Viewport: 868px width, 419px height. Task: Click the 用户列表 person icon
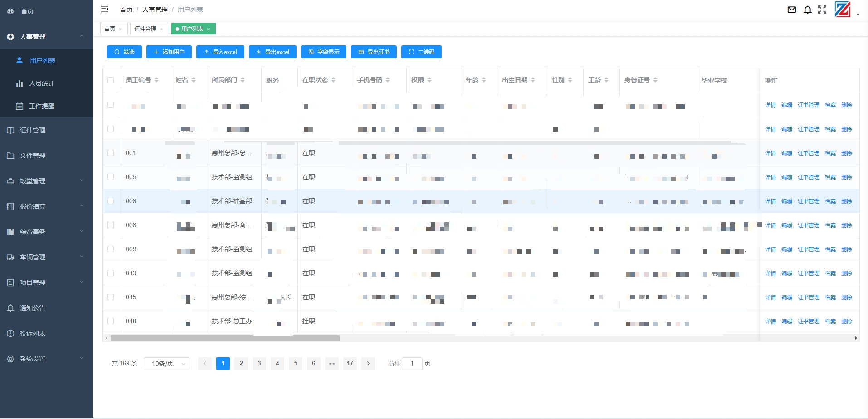coord(20,60)
